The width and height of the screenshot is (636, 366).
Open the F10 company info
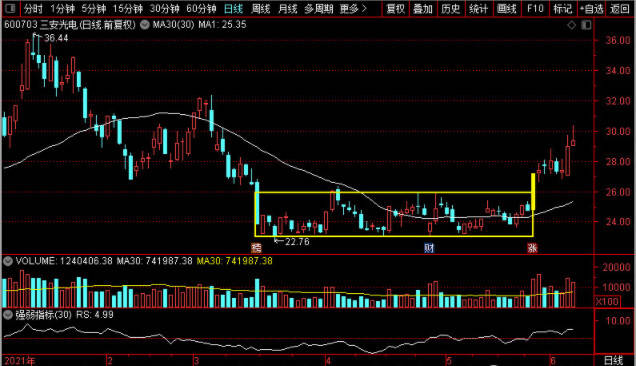pyautogui.click(x=535, y=9)
